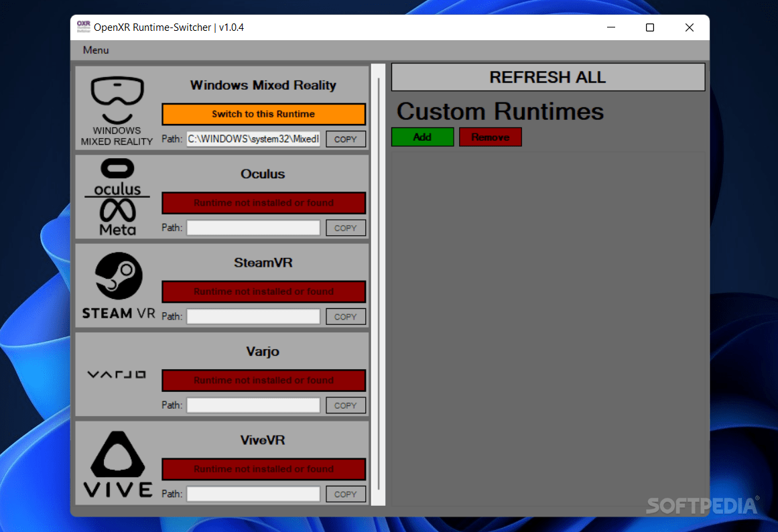Click the Steam VR logo
The image size is (778, 532).
click(x=118, y=286)
